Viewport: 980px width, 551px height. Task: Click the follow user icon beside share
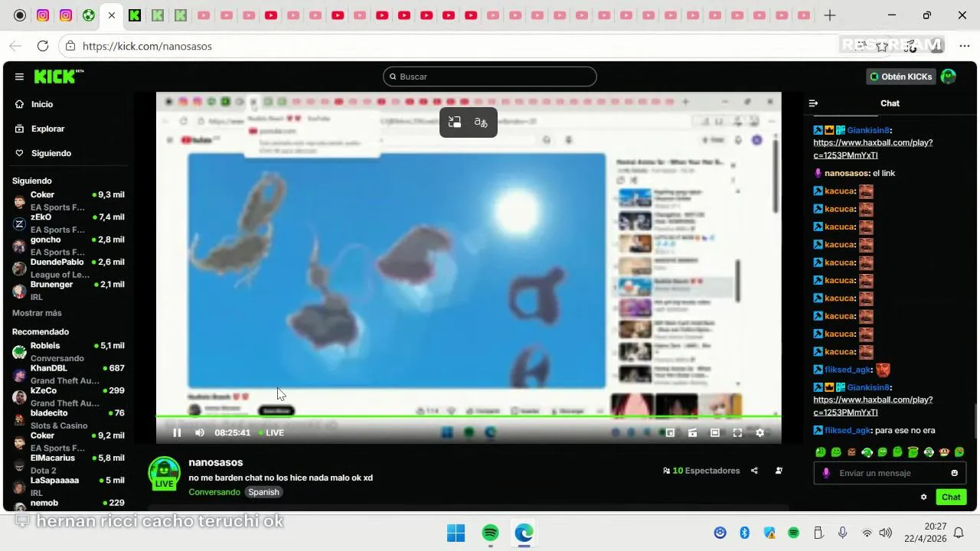pos(779,471)
